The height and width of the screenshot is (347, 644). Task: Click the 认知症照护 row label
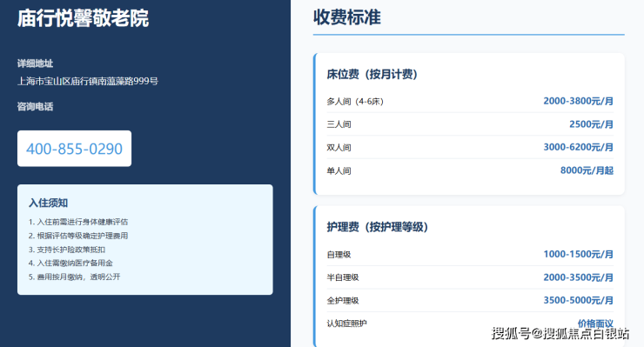[346, 324]
